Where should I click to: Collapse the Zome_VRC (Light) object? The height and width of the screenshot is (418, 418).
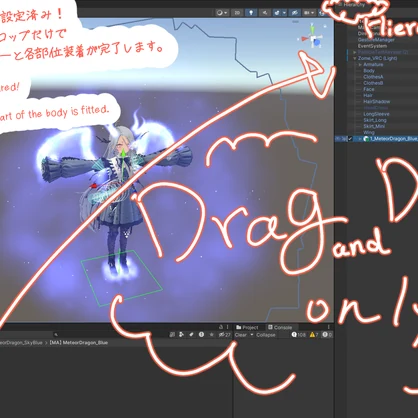pos(355,58)
